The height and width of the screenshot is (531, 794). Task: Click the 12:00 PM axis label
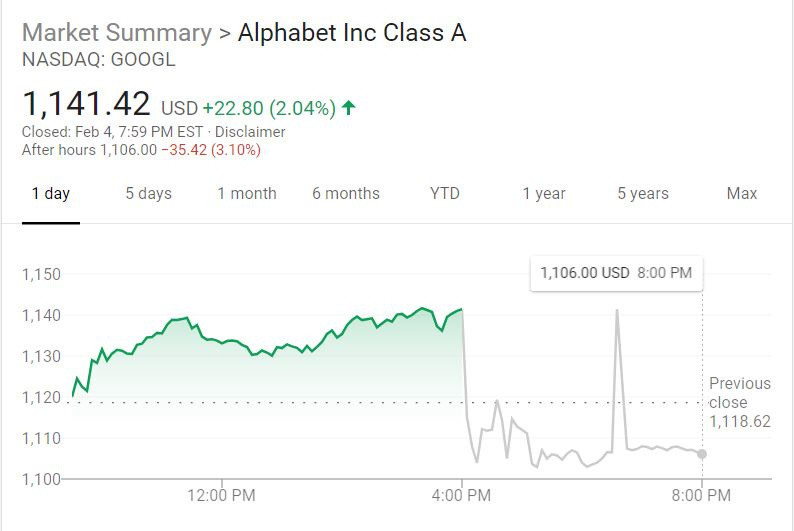click(221, 495)
